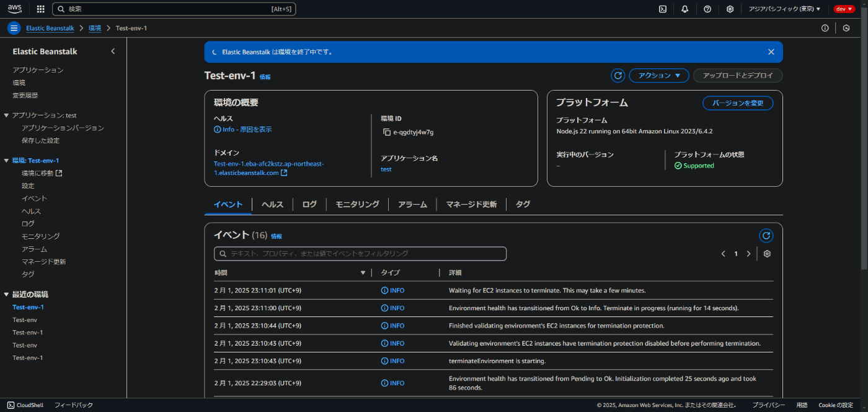Refresh the environment with the circular arrow

point(618,76)
